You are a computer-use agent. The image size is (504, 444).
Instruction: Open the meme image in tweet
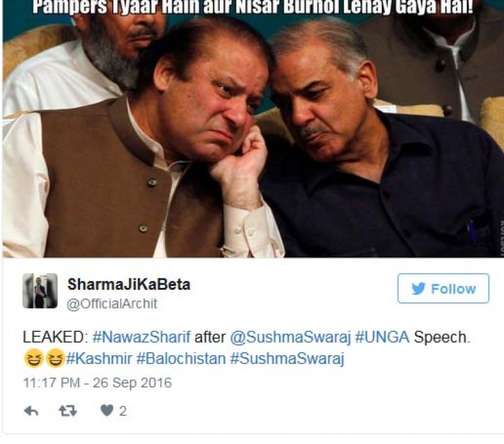coord(253,128)
